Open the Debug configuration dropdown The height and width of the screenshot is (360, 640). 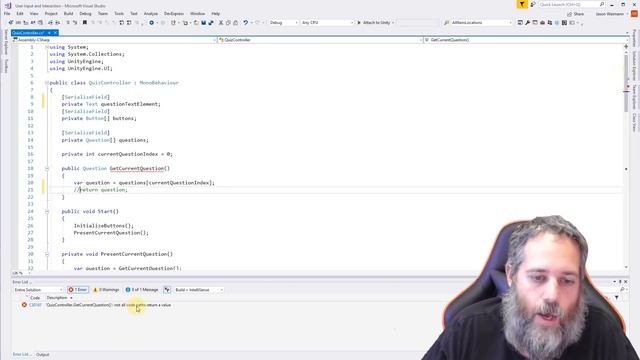[283, 23]
